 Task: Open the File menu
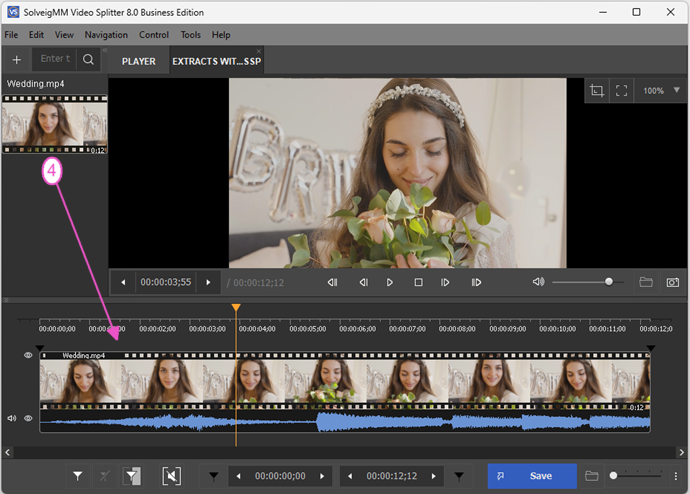tap(11, 34)
